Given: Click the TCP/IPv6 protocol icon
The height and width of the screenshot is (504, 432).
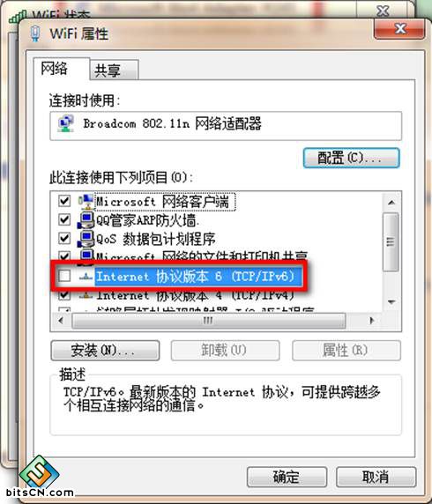Looking at the screenshot, I should point(86,277).
